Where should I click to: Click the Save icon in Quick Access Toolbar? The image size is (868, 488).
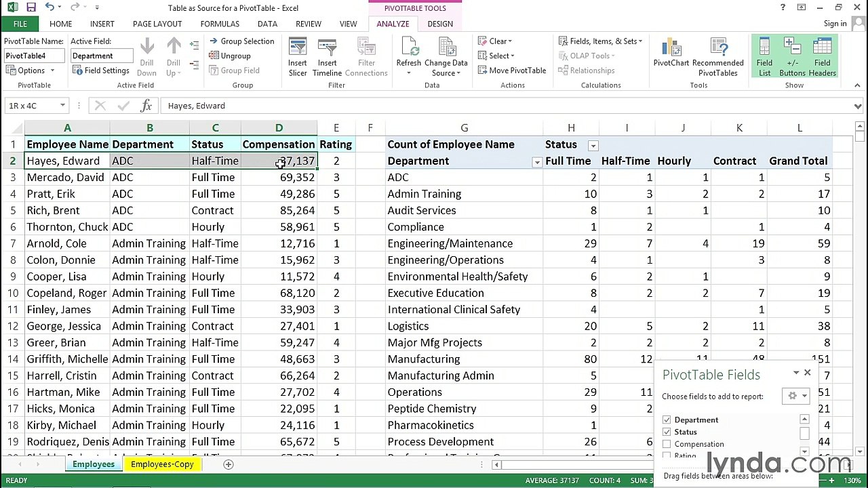(31, 7)
